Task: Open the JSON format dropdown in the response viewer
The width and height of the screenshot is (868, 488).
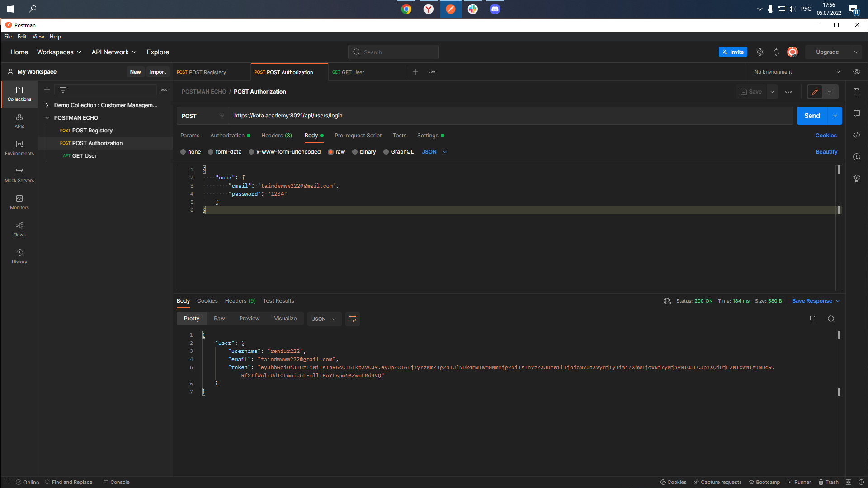Action: pos(324,319)
